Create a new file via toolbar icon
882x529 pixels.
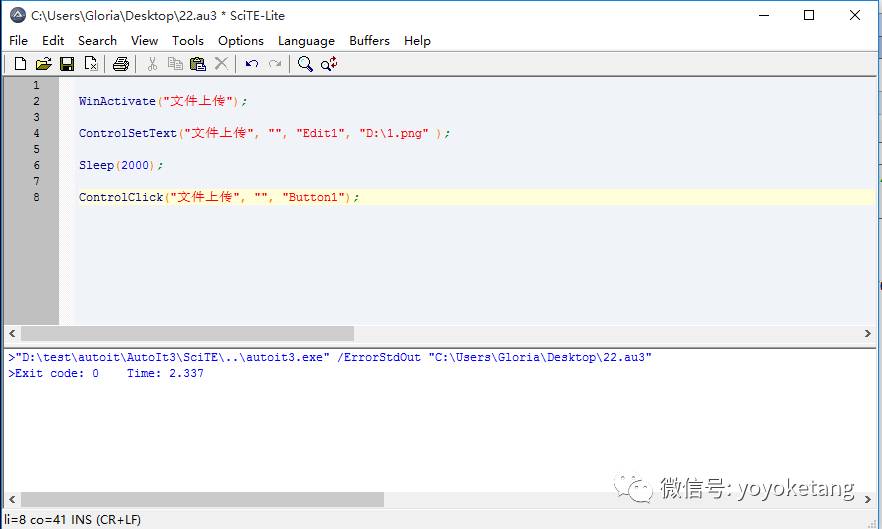[20, 64]
